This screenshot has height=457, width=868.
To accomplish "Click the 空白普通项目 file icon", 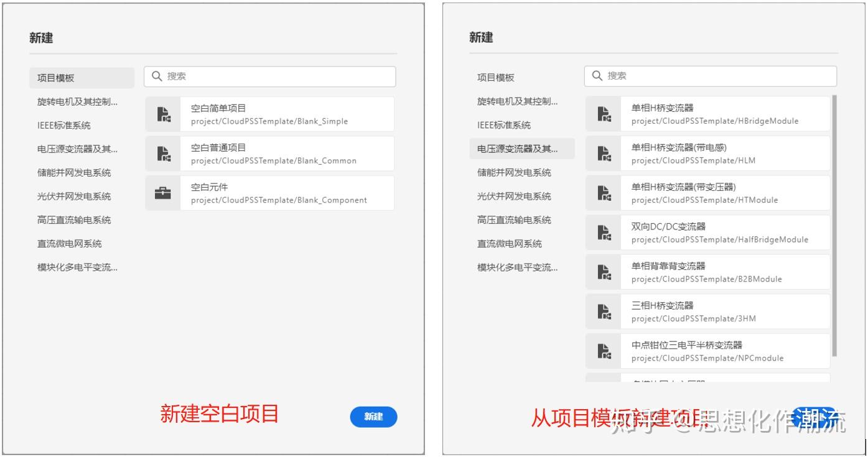I will coord(163,153).
